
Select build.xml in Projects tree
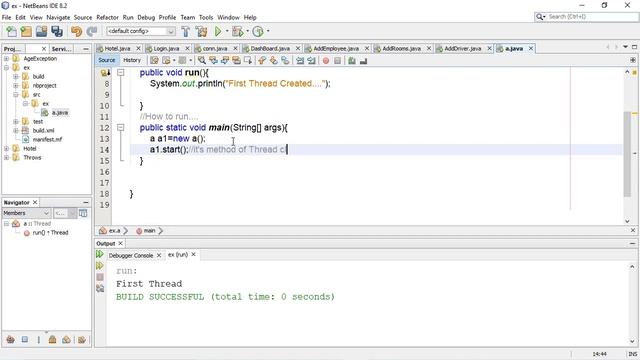pyautogui.click(x=43, y=130)
